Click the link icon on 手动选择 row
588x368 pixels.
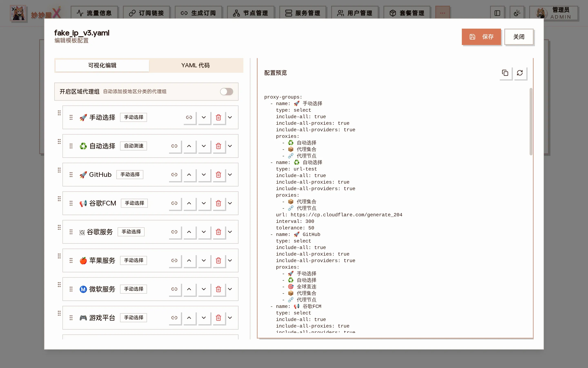189,118
